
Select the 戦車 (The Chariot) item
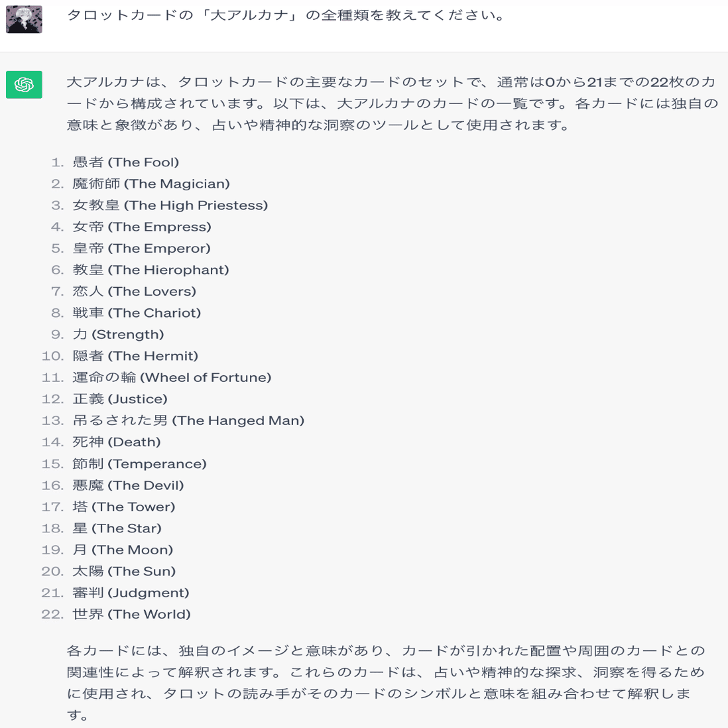coord(137,312)
